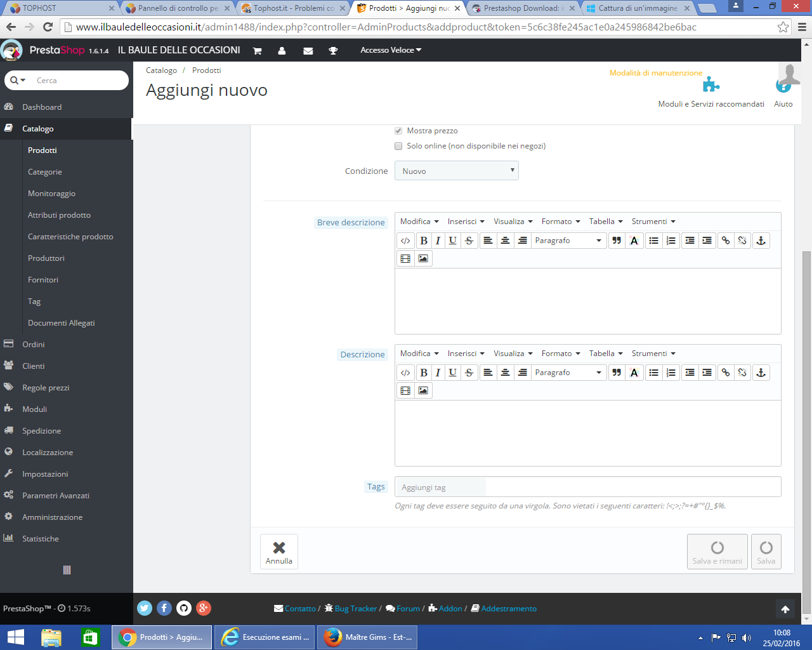The image size is (812, 650).
Task: Click Underline in Breve descrizione editor
Action: coord(452,241)
